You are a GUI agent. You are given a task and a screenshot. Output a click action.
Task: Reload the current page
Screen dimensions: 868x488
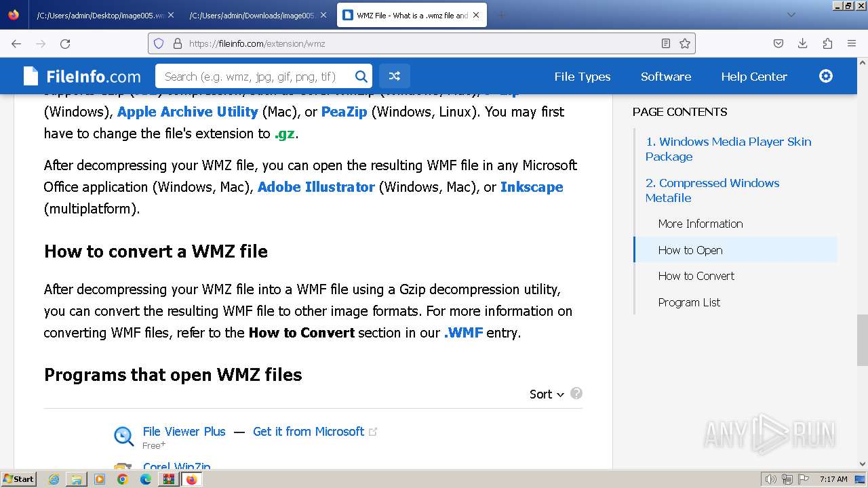coord(65,43)
